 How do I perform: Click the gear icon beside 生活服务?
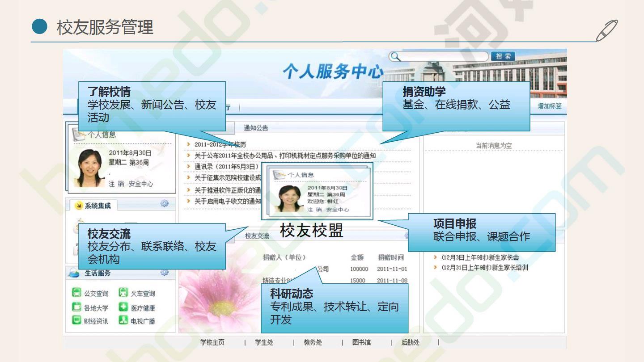tap(164, 272)
